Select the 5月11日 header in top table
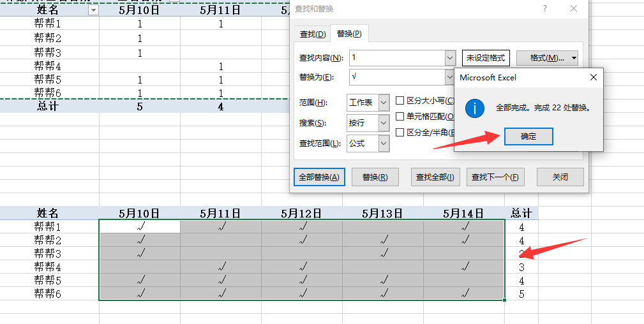 pos(221,10)
